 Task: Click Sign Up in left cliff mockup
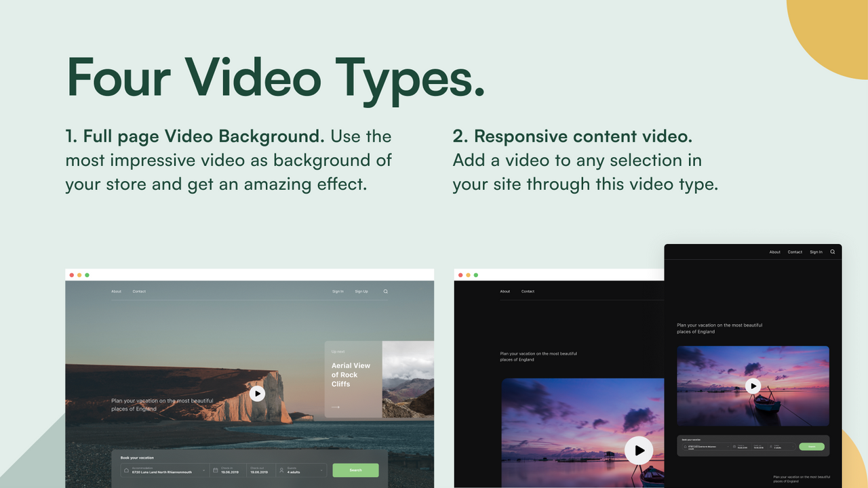click(x=361, y=291)
